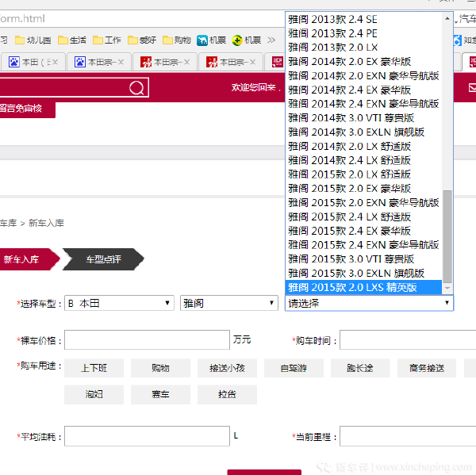This screenshot has height=475, width=476.
Task: Click the dropdown list scrollbar thumb
Action: (x=447, y=236)
